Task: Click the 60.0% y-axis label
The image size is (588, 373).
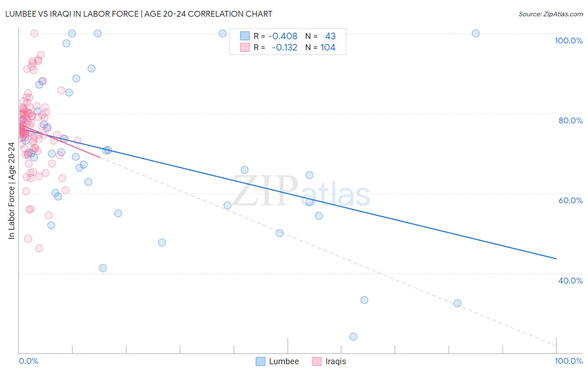Action: (x=570, y=200)
